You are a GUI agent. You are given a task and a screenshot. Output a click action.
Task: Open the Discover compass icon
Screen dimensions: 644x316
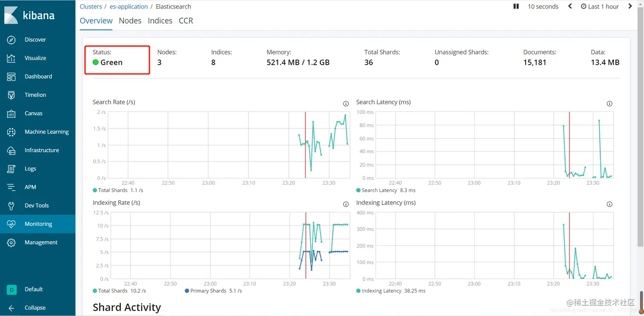11,40
